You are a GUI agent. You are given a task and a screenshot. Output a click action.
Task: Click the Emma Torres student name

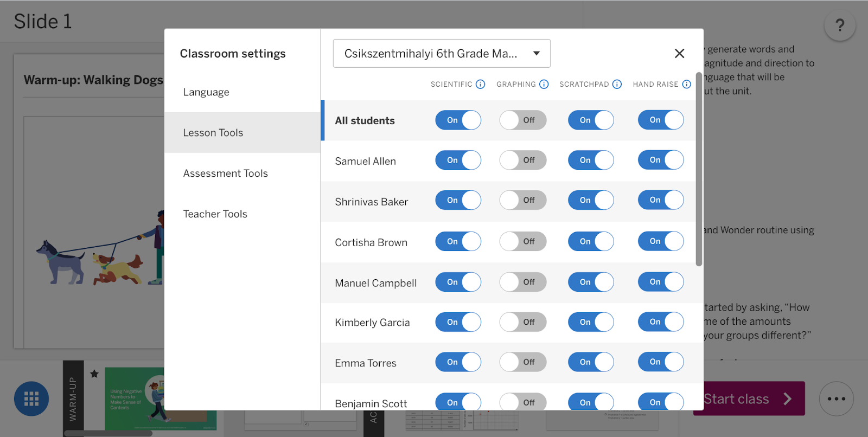click(x=366, y=363)
